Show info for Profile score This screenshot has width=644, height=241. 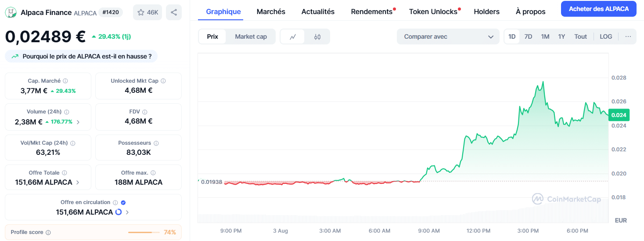click(x=48, y=232)
